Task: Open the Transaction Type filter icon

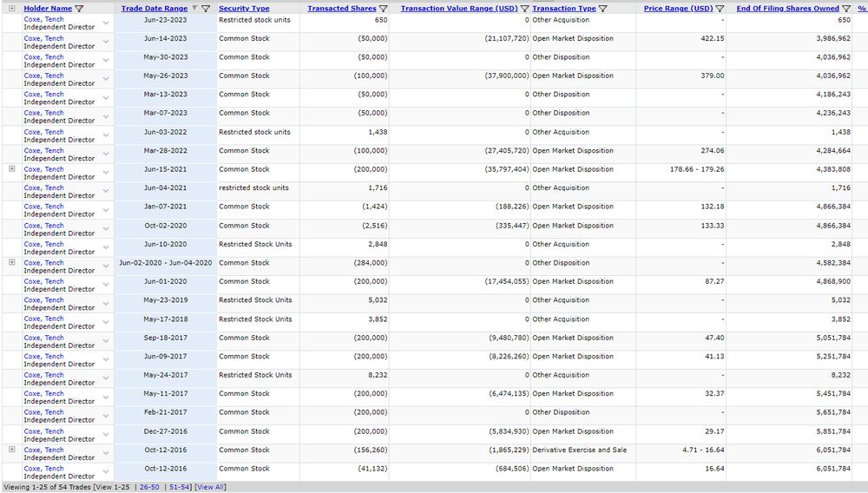Action: click(x=603, y=9)
